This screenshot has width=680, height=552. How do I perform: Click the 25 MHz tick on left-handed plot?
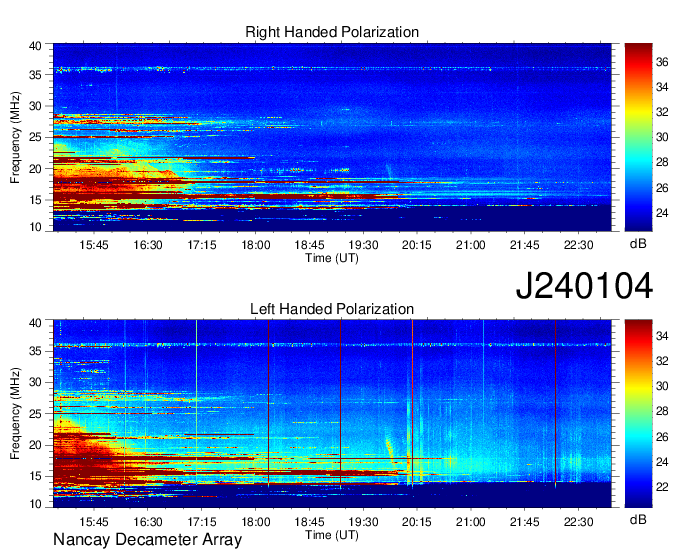[x=35, y=414]
